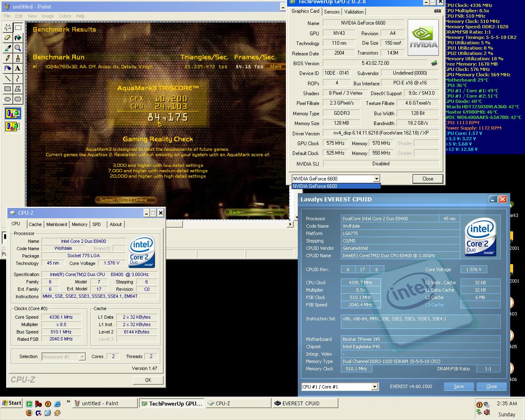Choose the Curve tool in Paint
The height and width of the screenshot is (420, 525).
pos(18,79)
